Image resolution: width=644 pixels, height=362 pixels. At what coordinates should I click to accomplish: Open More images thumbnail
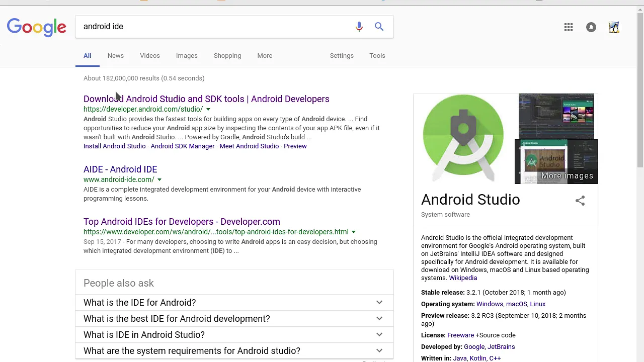click(556, 162)
